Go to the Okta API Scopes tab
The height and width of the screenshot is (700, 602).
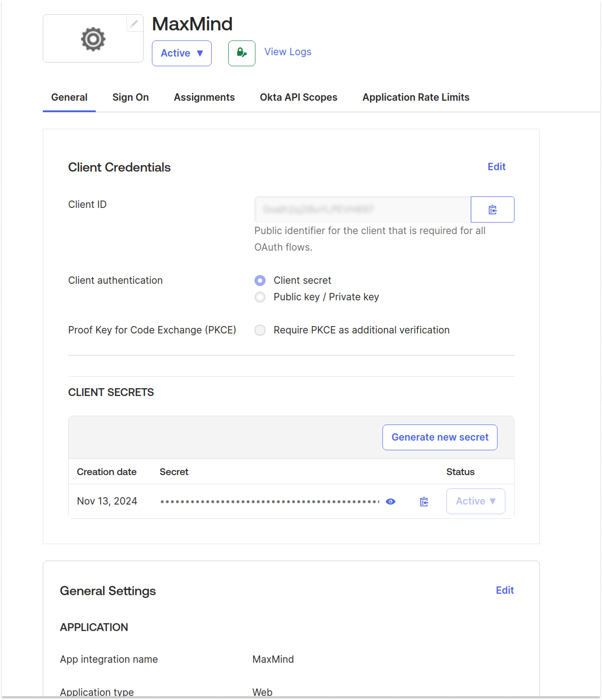coord(298,97)
